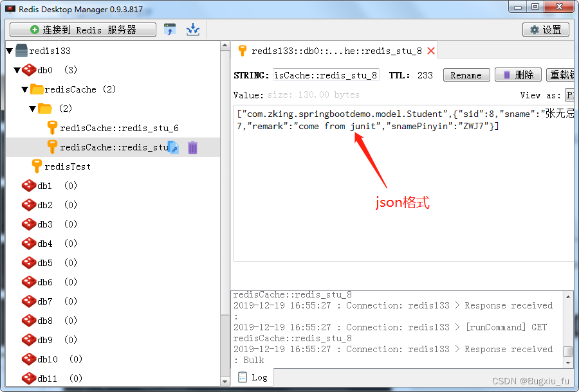Click trash icon on selected key row
This screenshot has height=392, width=579.
click(x=192, y=148)
